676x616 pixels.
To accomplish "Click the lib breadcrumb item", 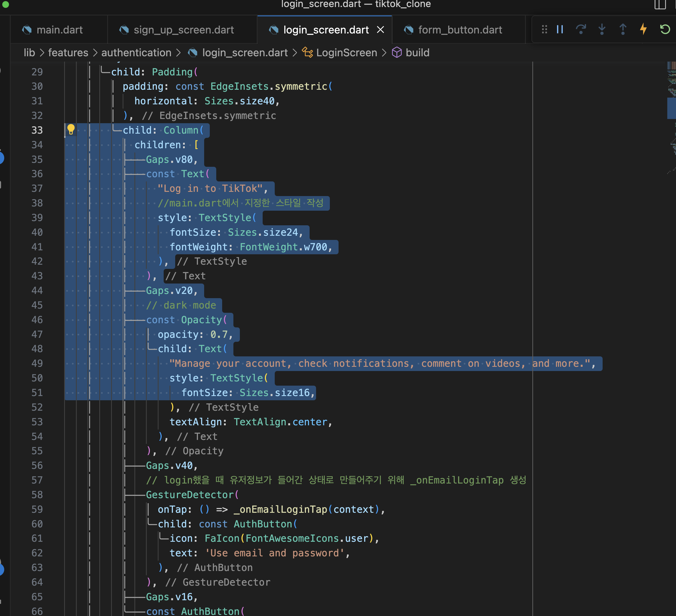I will 29,53.
